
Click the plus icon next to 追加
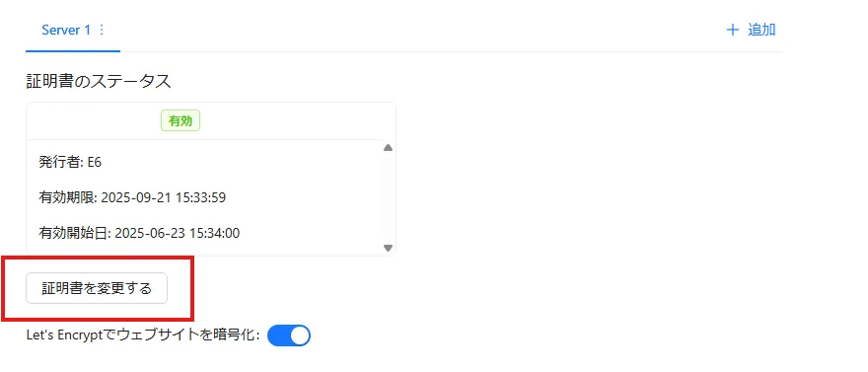point(733,30)
